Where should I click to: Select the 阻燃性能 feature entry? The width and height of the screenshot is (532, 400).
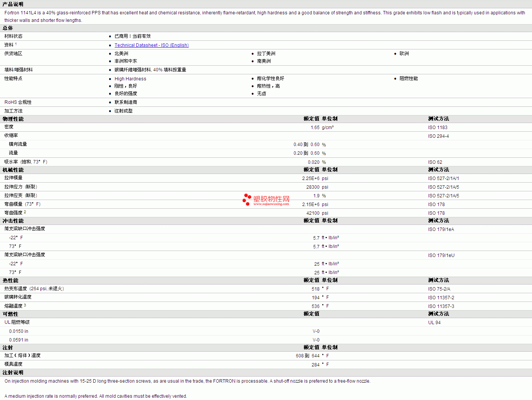(x=409, y=78)
